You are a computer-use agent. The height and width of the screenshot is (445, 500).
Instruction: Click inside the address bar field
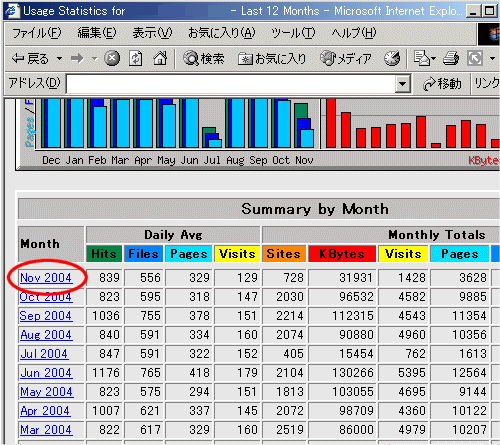231,84
